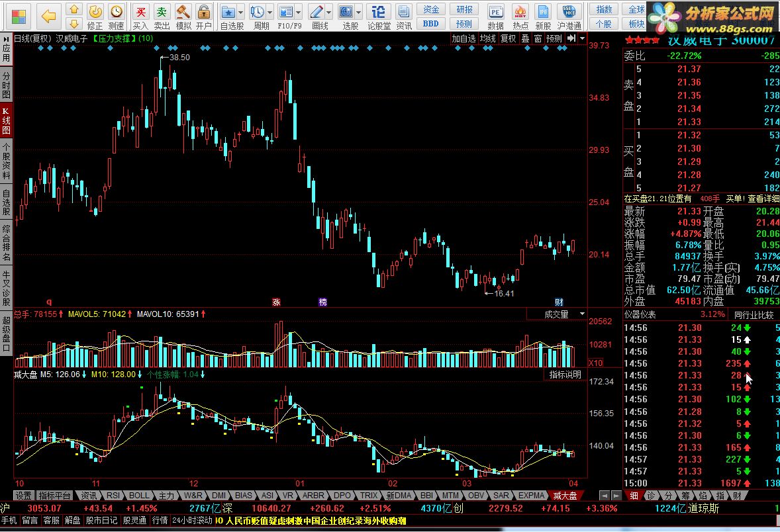Image resolution: width=780 pixels, height=532 pixels.
Task: Toggle 均线 moving averages on the chart
Action: [488, 39]
